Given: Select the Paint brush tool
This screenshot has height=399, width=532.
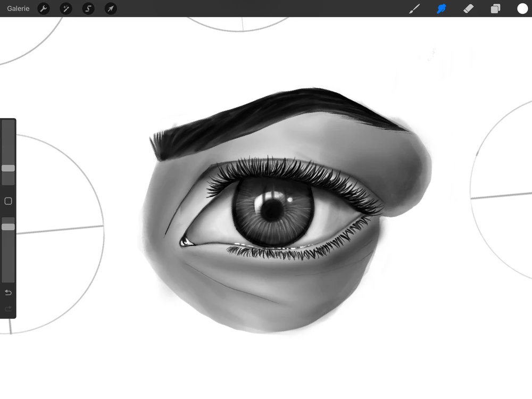Looking at the screenshot, I should tap(414, 9).
